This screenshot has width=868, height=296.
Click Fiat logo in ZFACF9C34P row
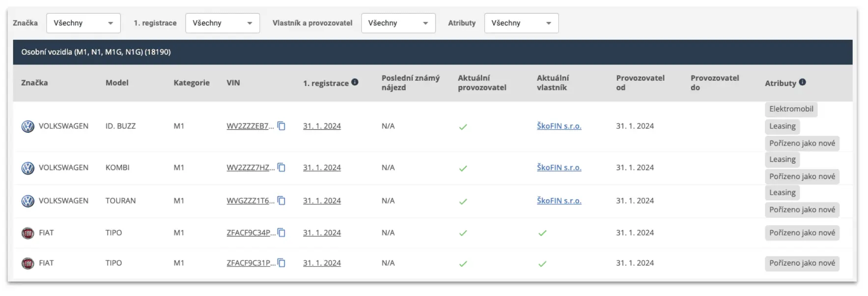click(x=28, y=233)
